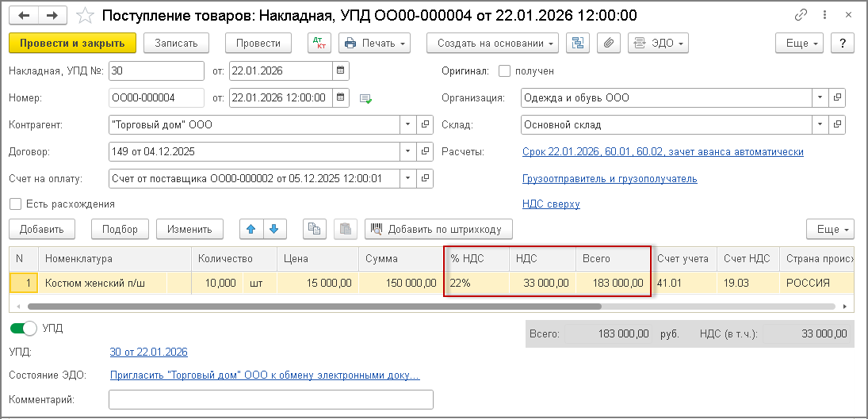Copy the document link via the chain icon
This screenshot has height=419, width=868.
801,16
